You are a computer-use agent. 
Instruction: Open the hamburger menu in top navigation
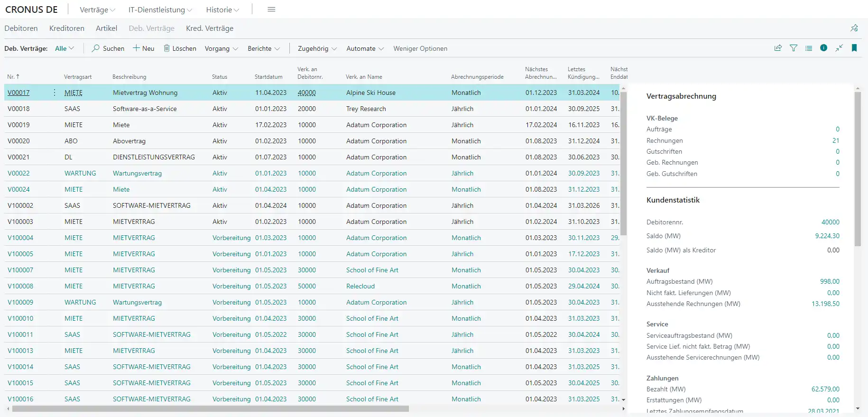point(271,9)
